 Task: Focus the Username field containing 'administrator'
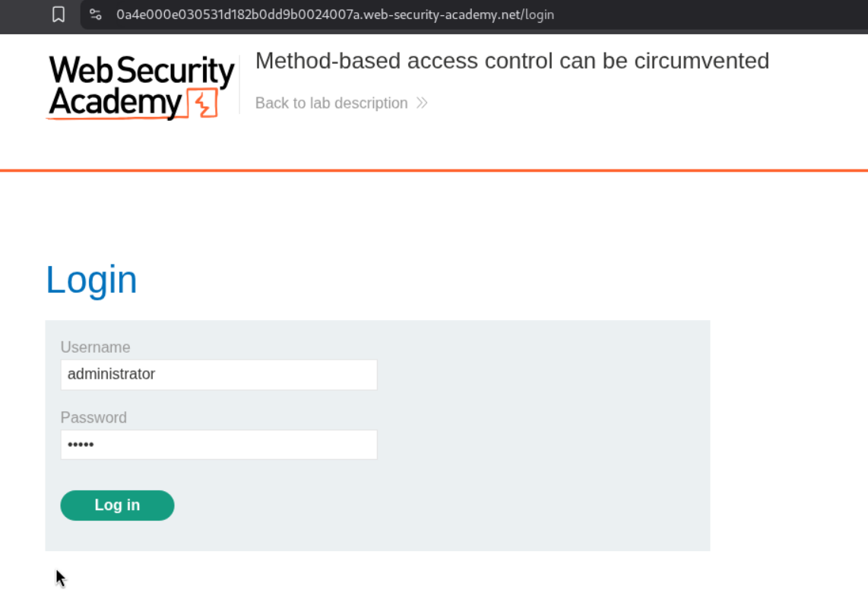219,374
